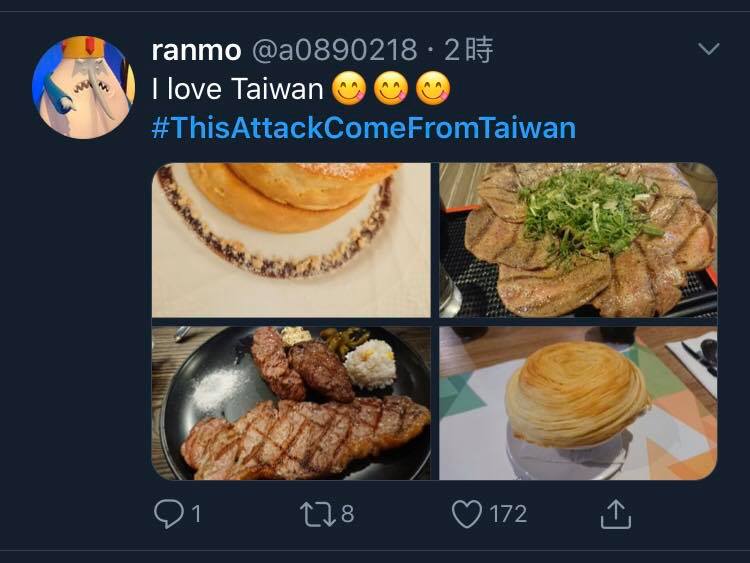This screenshot has width=750, height=563.
Task: Open the @a0890218 handle
Action: [x=334, y=50]
